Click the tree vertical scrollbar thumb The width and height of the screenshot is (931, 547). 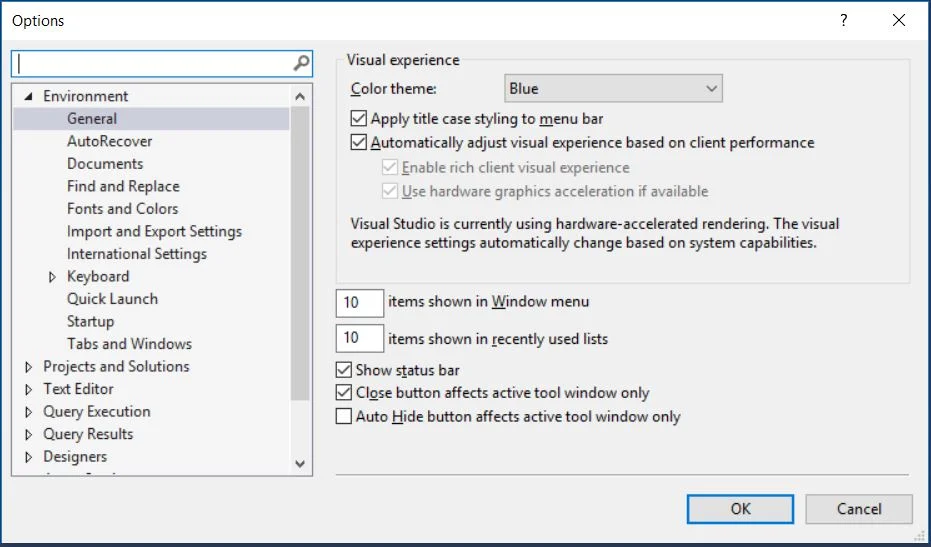point(300,254)
